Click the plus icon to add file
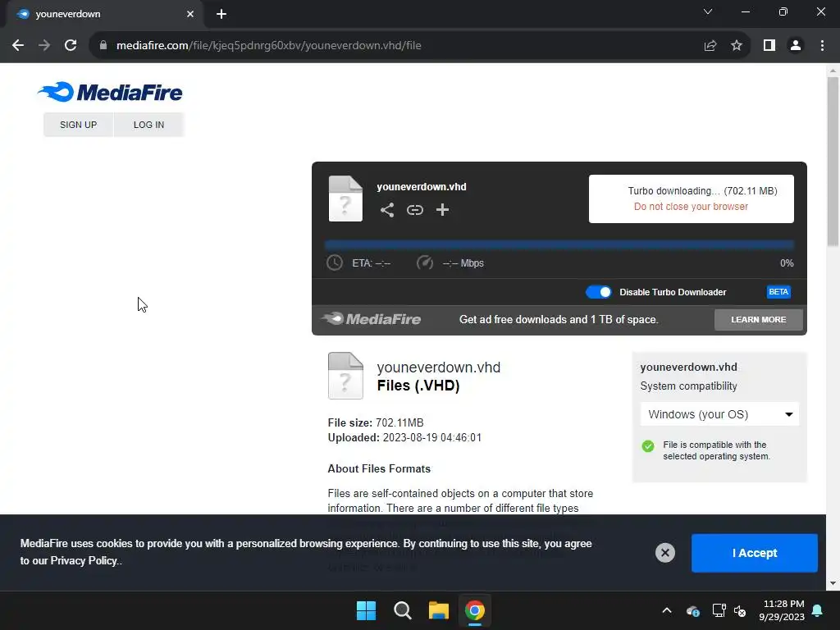This screenshot has width=840, height=630. 442,210
